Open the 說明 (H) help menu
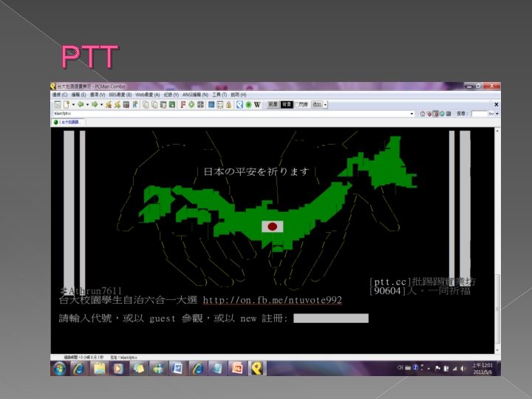 pyautogui.click(x=239, y=95)
